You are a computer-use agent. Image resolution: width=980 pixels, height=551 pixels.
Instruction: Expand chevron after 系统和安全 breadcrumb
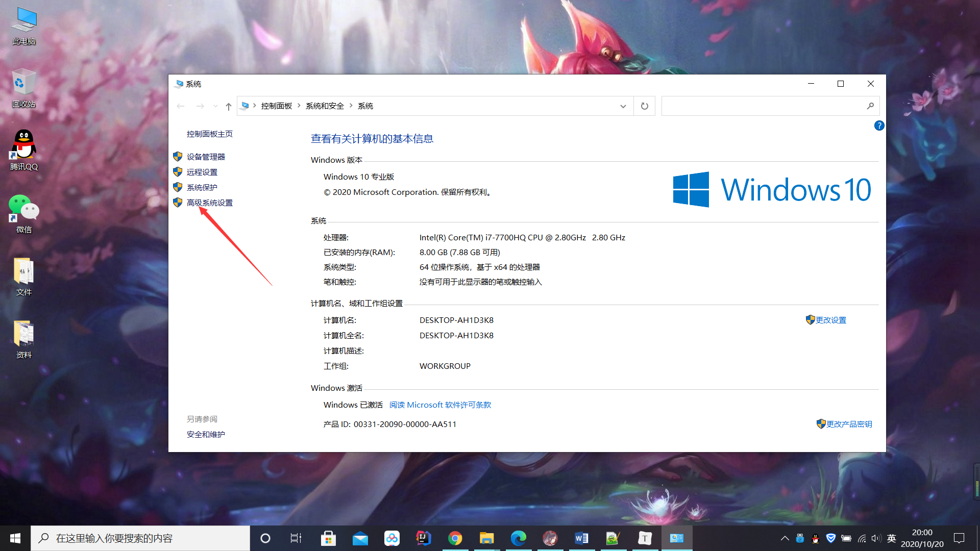(x=351, y=106)
